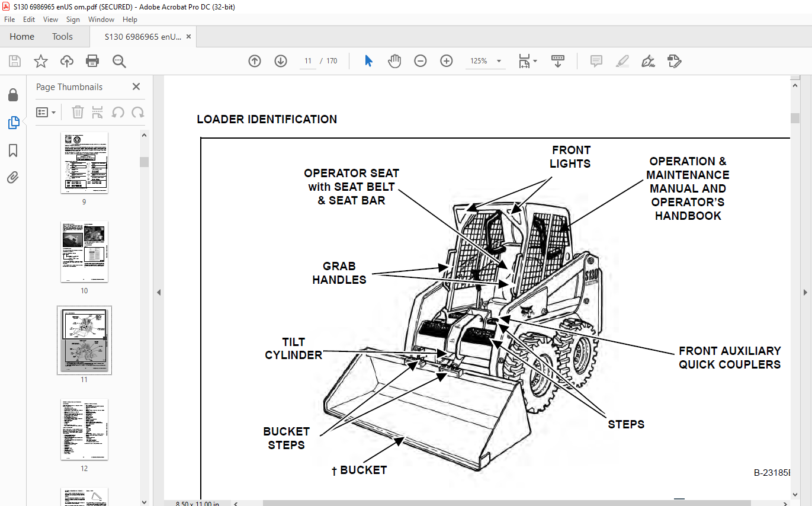Activate the Selection tool arrow
Image resolution: width=812 pixels, height=506 pixels.
point(368,61)
